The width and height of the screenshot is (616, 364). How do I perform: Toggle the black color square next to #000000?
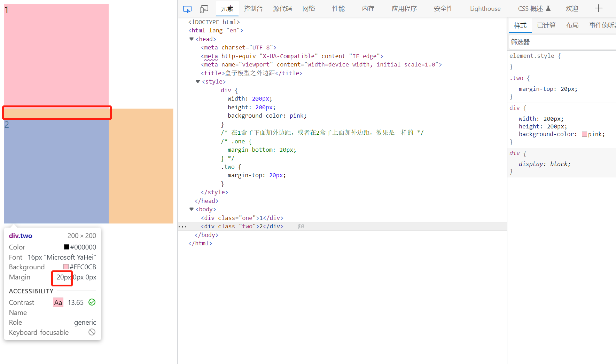(66, 247)
